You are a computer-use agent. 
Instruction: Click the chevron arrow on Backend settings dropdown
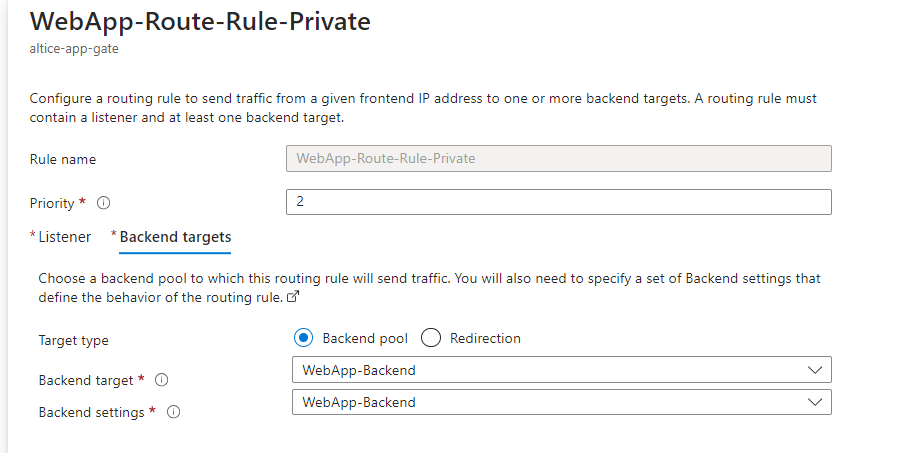[815, 402]
